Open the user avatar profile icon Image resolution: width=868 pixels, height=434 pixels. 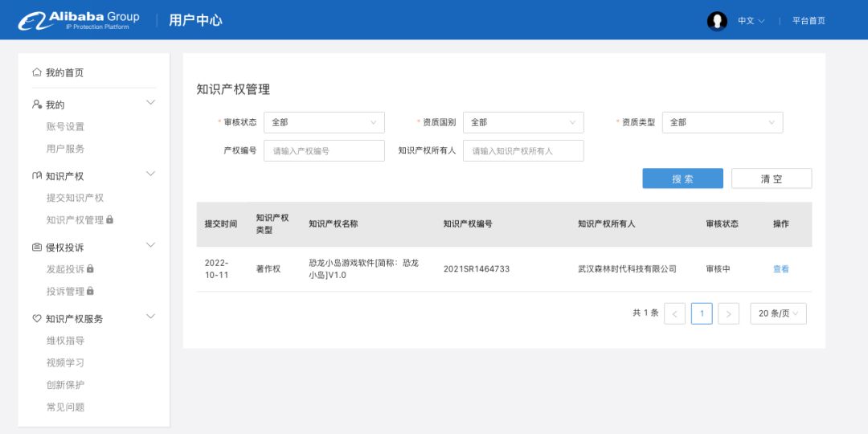[x=717, y=21]
